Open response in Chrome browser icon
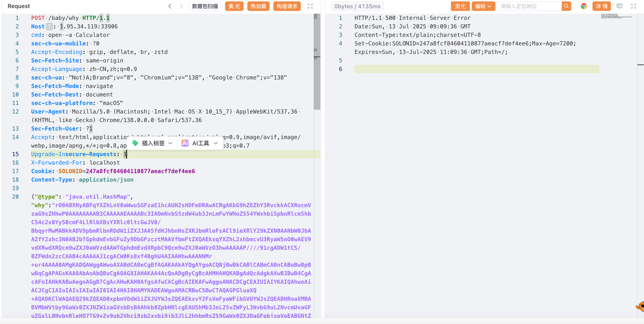644x324 pixels. [584, 6]
